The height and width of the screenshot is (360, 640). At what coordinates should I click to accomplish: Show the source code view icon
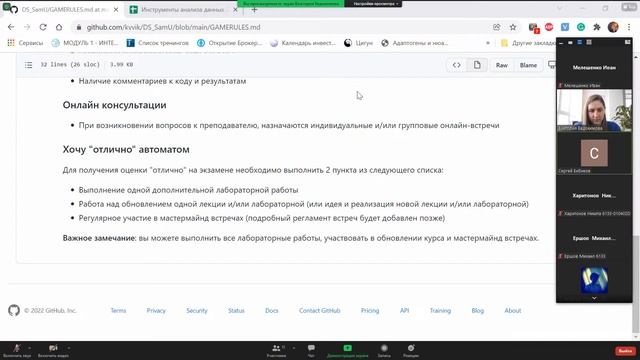[x=457, y=65]
